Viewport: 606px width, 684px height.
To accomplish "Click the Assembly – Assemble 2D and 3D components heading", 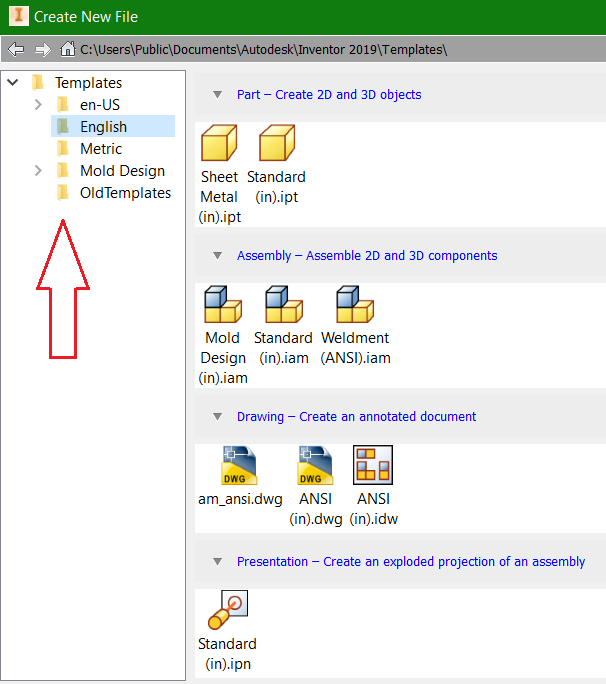I will pos(367,256).
